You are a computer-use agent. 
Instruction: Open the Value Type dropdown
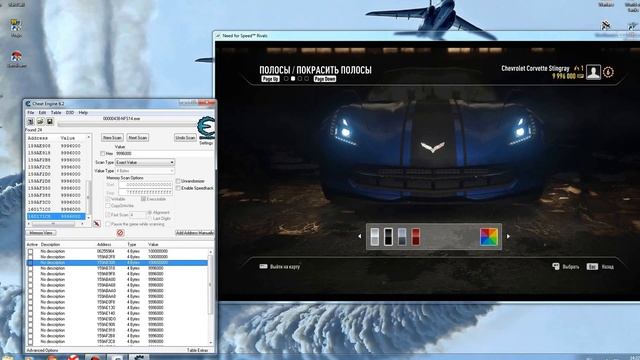(x=145, y=171)
